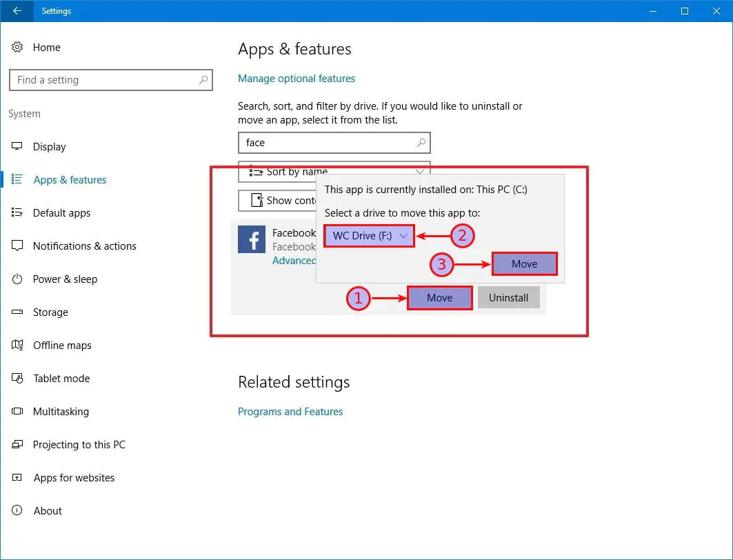
Task: Go to Multitasking settings
Action: point(61,412)
